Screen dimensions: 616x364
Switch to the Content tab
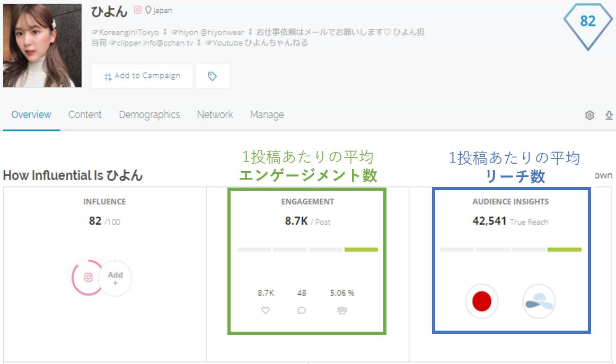pos(85,114)
